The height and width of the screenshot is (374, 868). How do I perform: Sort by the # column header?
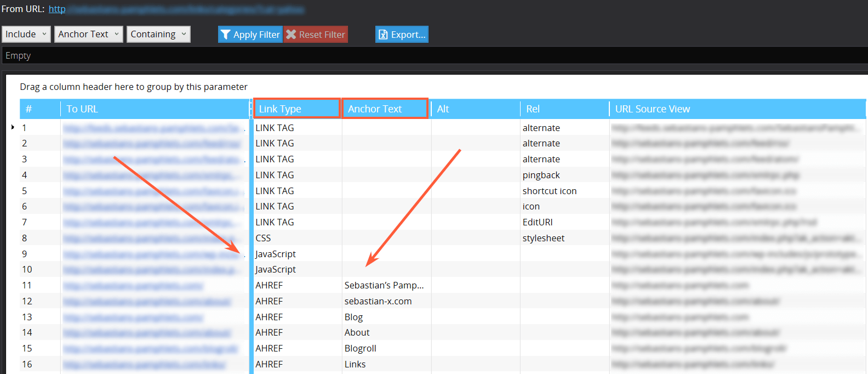click(40, 109)
